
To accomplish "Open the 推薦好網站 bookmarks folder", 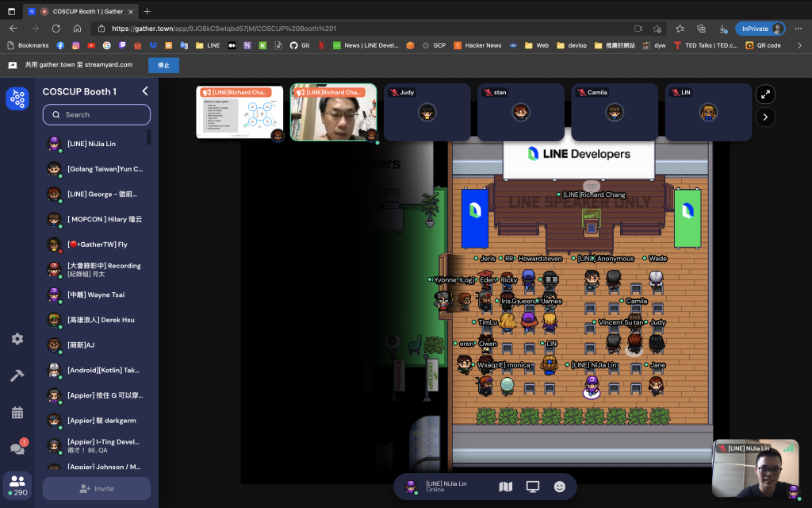I will [615, 45].
